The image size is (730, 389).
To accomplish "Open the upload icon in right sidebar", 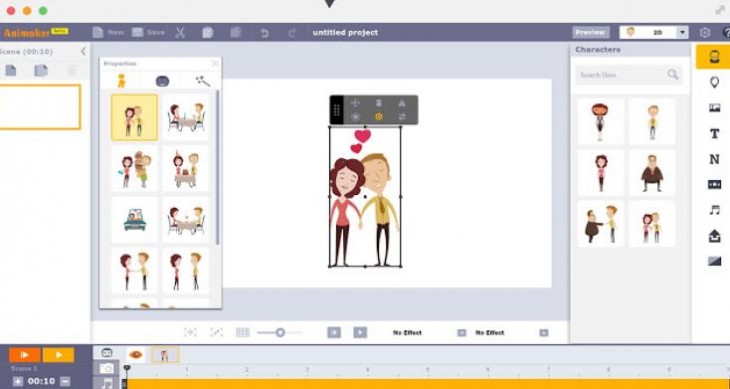I will (x=714, y=236).
